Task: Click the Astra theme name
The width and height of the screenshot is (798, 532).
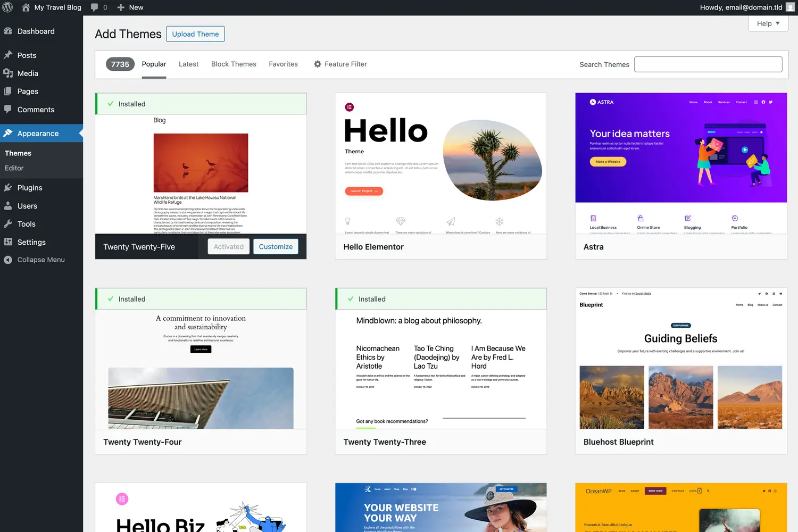Action: point(594,247)
